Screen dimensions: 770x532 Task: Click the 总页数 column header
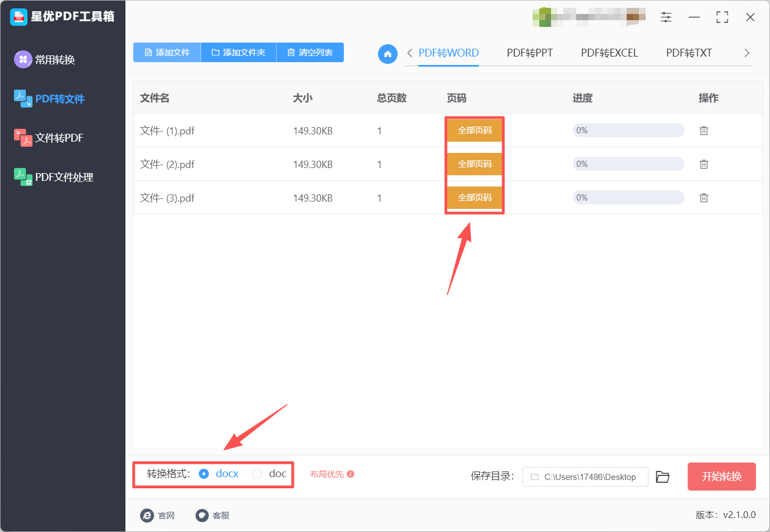392,98
